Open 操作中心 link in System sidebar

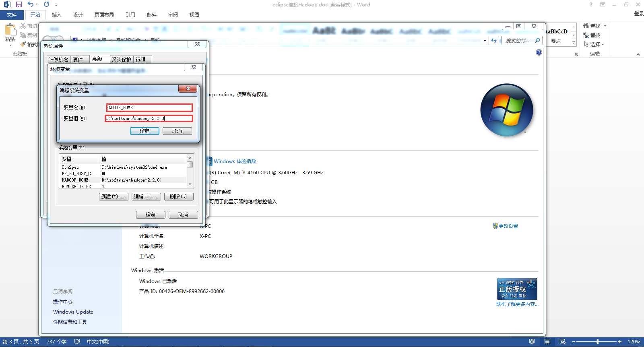point(63,302)
